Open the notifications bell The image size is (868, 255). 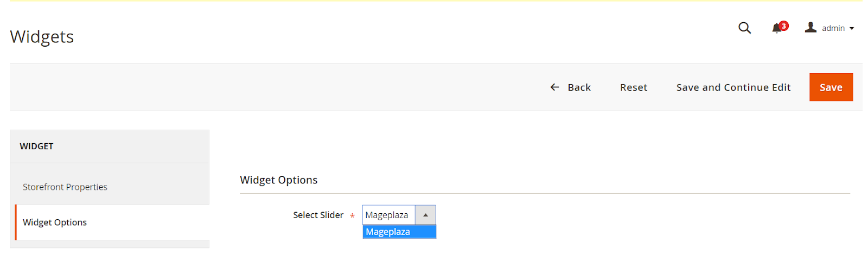coord(776,28)
